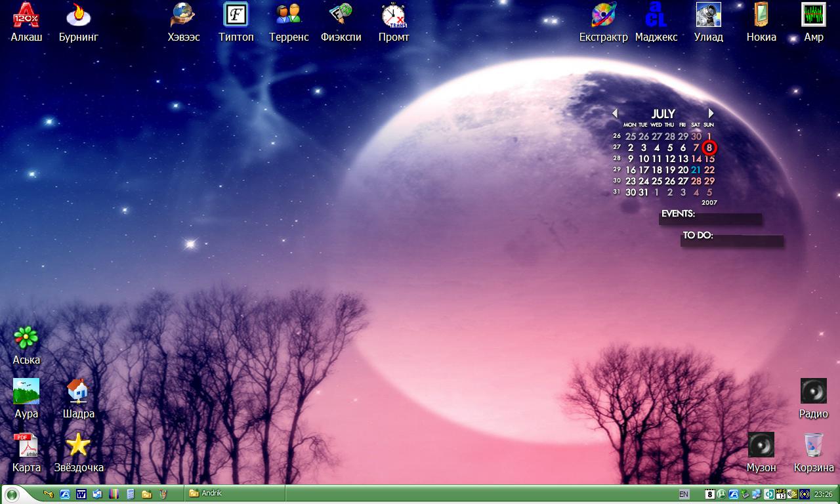The image size is (840, 504).
Task: Select July 16 in the calendar
Action: click(631, 170)
